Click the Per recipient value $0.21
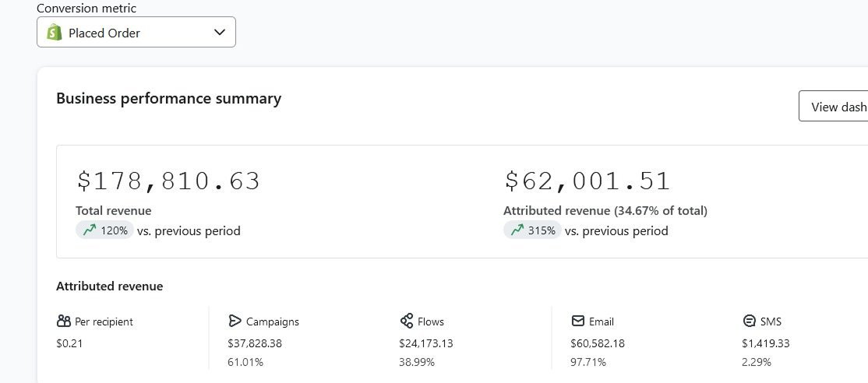 pos(69,343)
